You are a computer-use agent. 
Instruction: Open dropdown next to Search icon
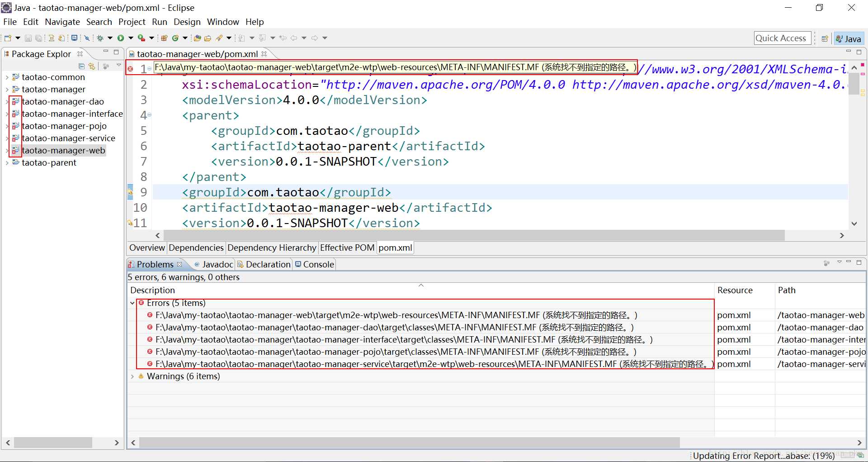pos(229,38)
